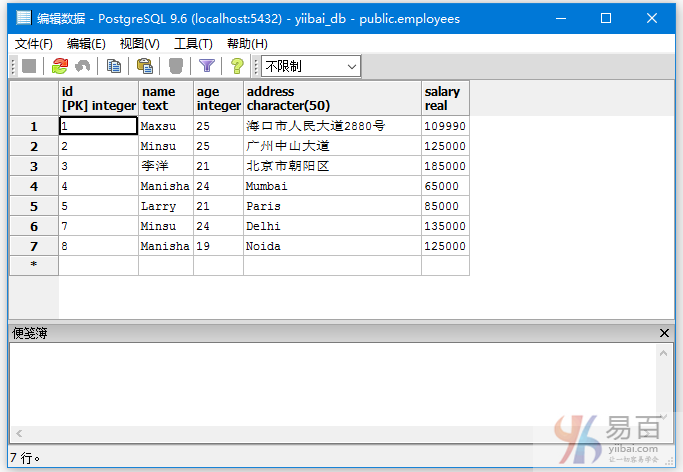Close the 便笺簿 scratch pad panel
683x472 pixels.
(x=665, y=332)
